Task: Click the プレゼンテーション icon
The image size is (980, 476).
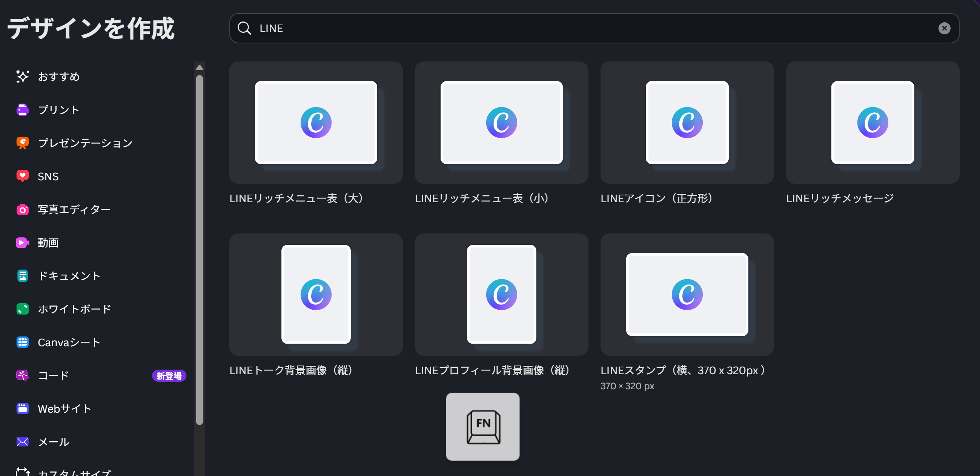Action: [x=23, y=143]
